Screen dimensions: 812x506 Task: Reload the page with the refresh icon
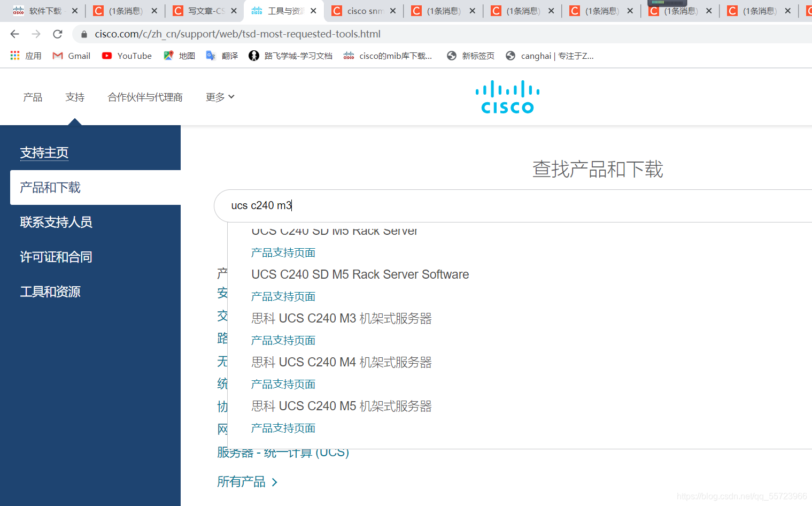58,34
